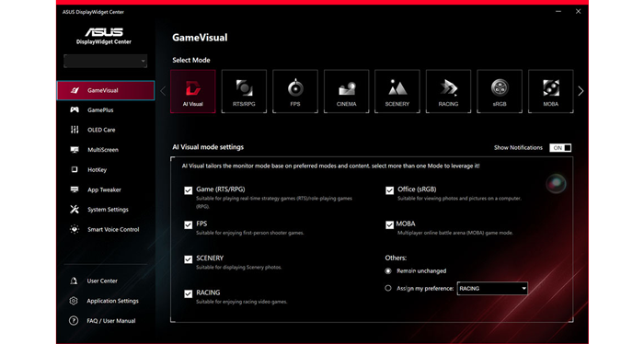Click RACING description about racing video games
Image resolution: width=644 pixels, height=344 pixels.
point(241,302)
